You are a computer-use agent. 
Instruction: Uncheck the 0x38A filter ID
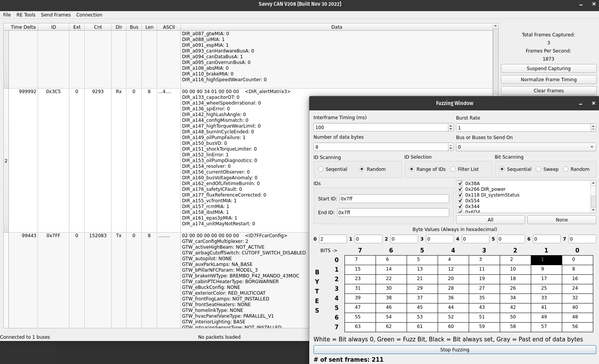tap(460, 184)
